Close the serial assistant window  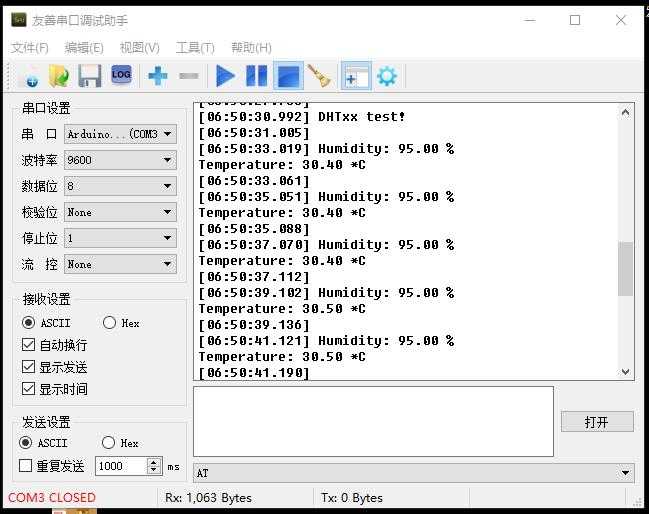pyautogui.click(x=621, y=20)
